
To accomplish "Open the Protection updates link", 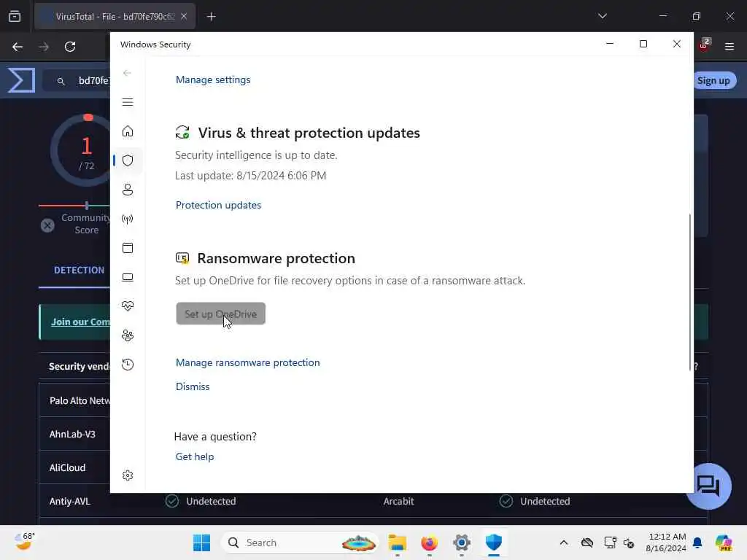I will click(218, 205).
